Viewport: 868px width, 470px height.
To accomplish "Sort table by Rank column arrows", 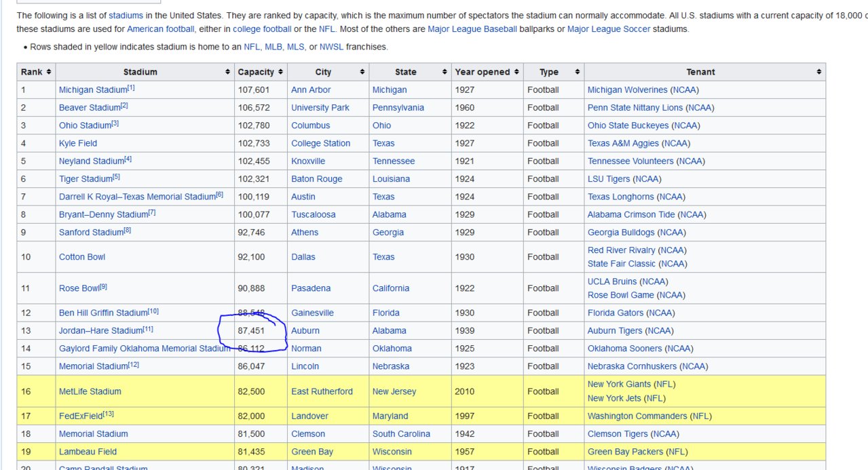I will tap(50, 72).
